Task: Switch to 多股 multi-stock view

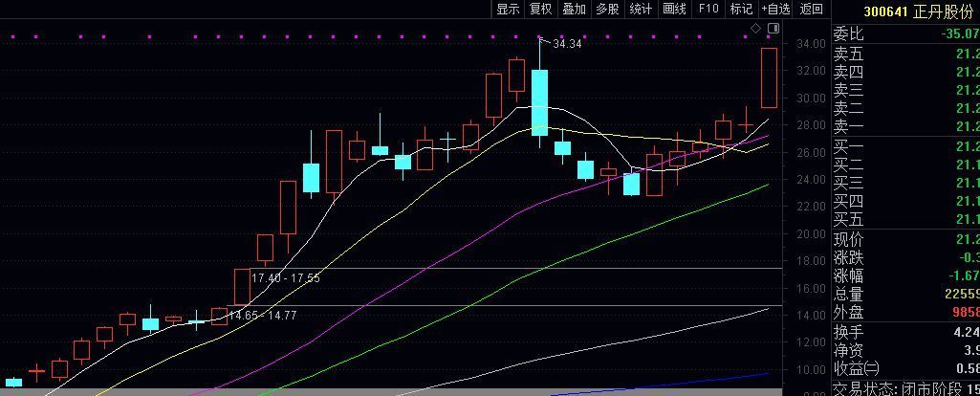Action: coord(607,9)
